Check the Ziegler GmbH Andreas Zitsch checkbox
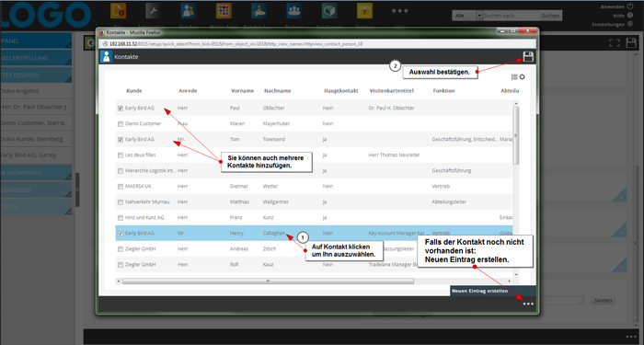The height and width of the screenshot is (345, 644). pos(121,249)
